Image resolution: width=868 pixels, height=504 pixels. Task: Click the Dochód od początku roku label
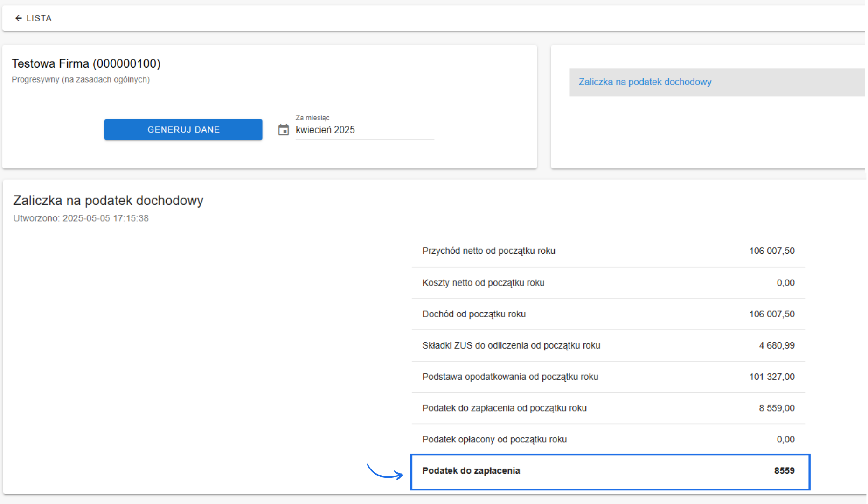tap(474, 314)
